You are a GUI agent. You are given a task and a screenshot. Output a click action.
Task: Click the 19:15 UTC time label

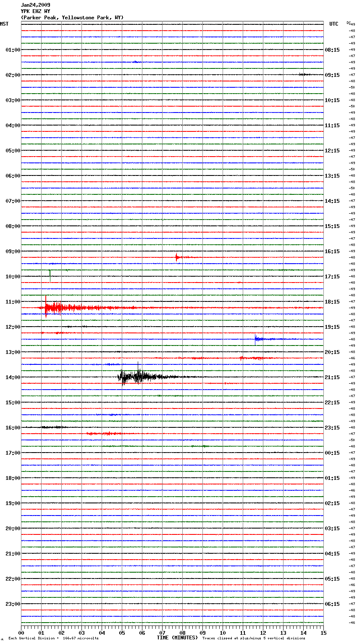[332, 327]
